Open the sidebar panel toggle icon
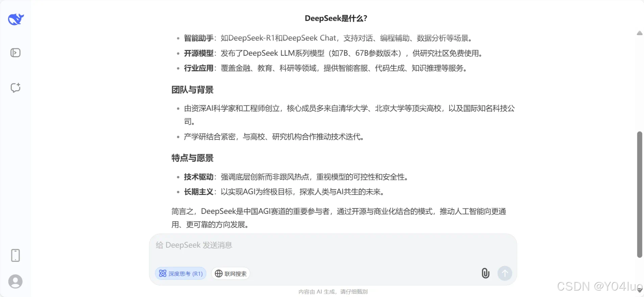Viewport: 644px width, 297px height. 16,53
